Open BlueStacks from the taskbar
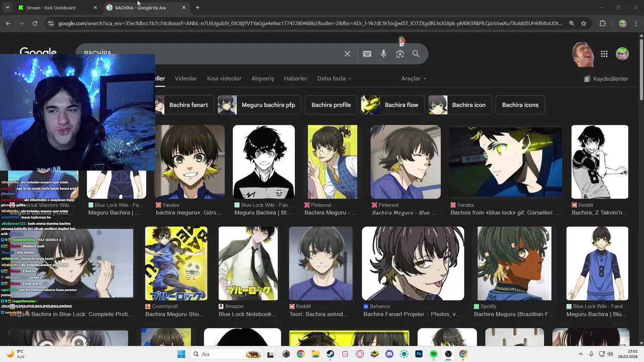 click(374, 354)
